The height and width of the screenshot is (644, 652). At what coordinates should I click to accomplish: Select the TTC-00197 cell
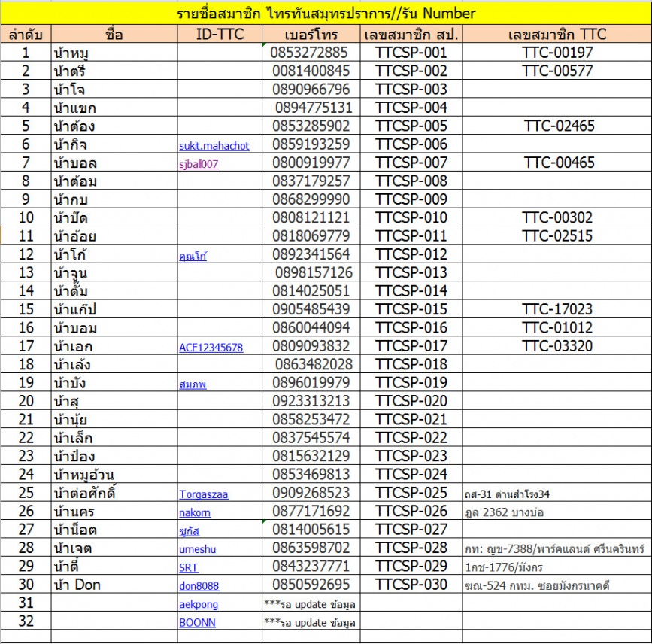click(x=557, y=53)
